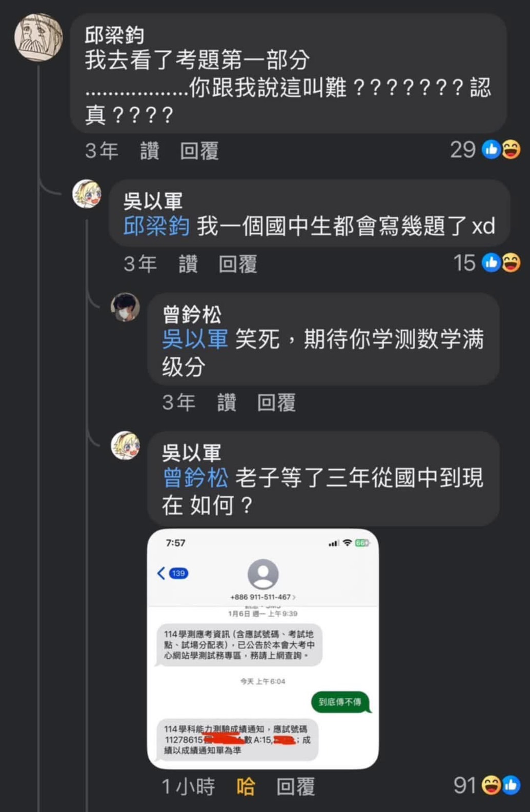Open 吴以軍's avatar on first reply
This screenshot has width=530, height=812.
click(x=87, y=194)
